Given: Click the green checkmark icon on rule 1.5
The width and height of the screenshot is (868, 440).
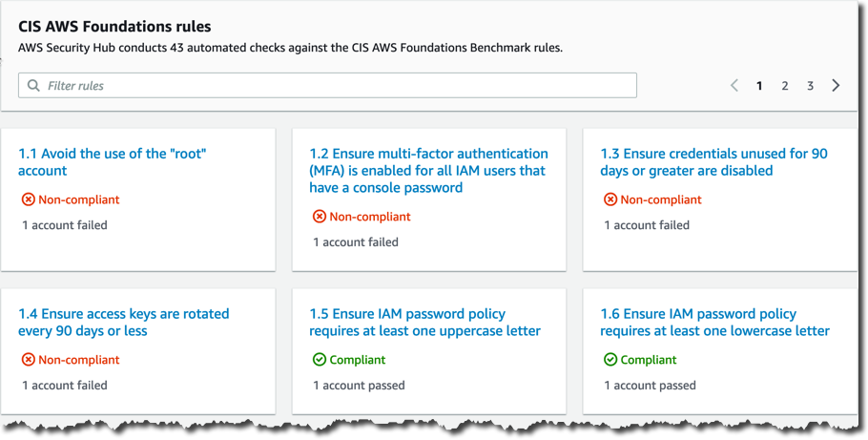Looking at the screenshot, I should click(x=320, y=360).
